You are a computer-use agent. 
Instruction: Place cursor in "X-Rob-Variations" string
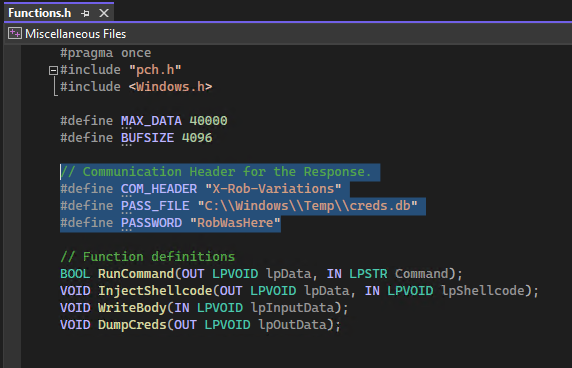(x=273, y=189)
